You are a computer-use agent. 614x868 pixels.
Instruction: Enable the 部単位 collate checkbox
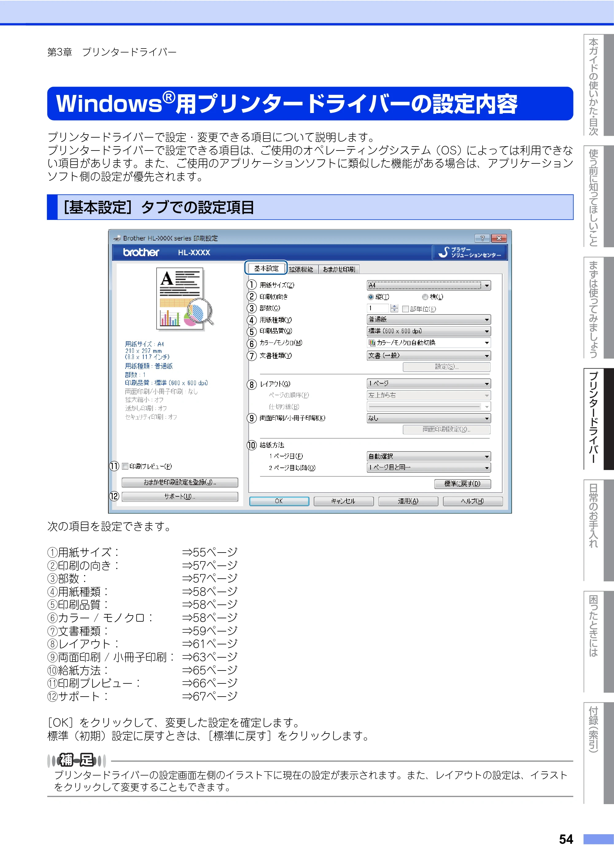pyautogui.click(x=406, y=309)
